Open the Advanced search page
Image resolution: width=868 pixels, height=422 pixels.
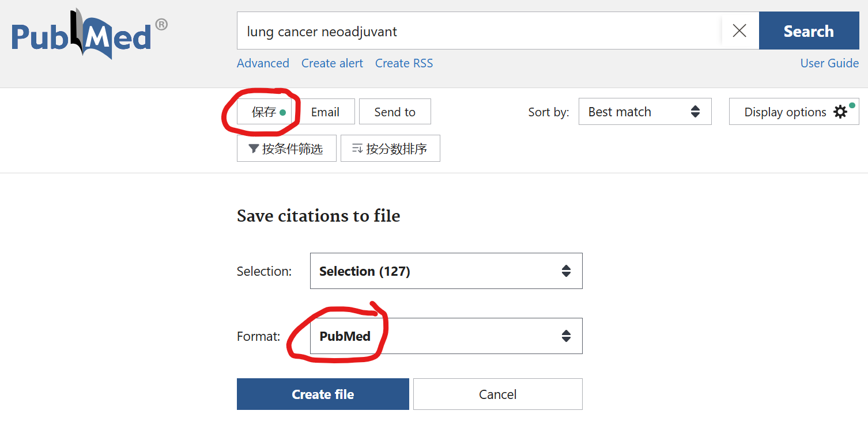pyautogui.click(x=263, y=63)
